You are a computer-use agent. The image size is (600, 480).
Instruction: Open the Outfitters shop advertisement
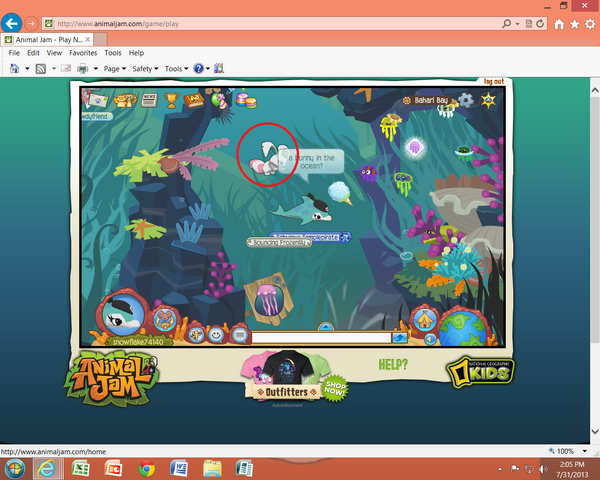tap(287, 376)
